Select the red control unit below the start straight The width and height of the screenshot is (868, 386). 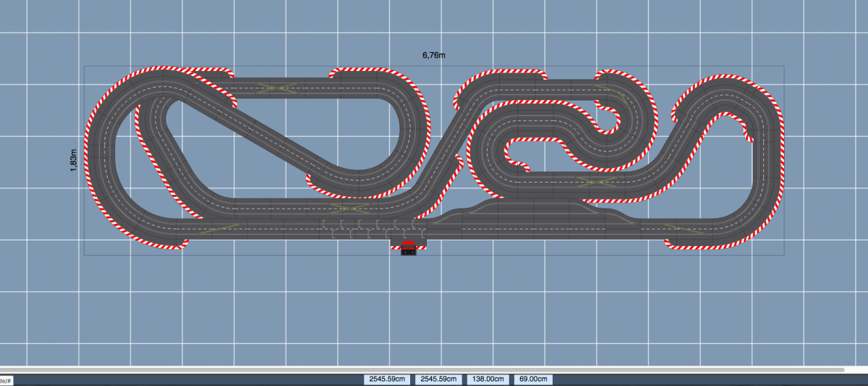click(409, 248)
